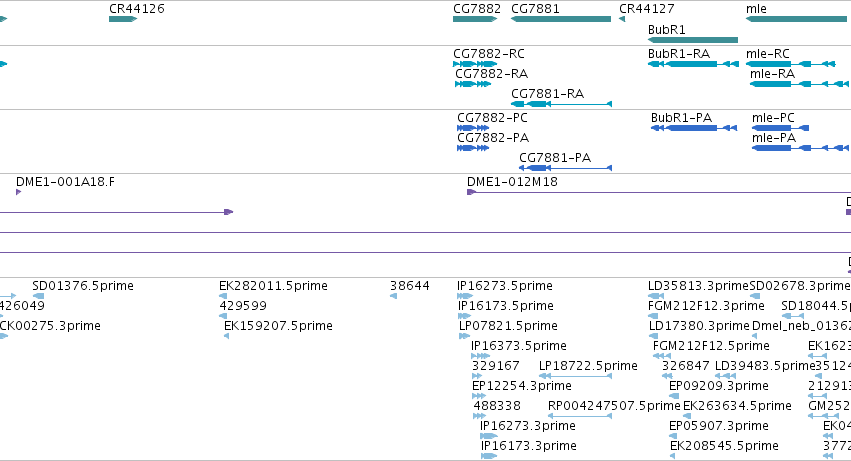This screenshot has height=461, width=851.
Task: Select the LD39483.5prime EST label
Action: 765,367
